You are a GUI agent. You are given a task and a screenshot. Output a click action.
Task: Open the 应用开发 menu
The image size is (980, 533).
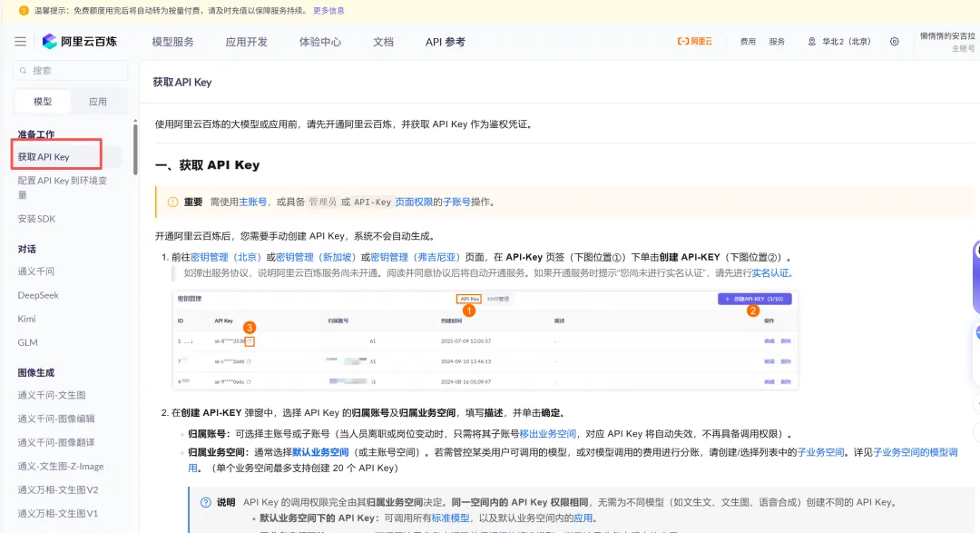tap(246, 42)
